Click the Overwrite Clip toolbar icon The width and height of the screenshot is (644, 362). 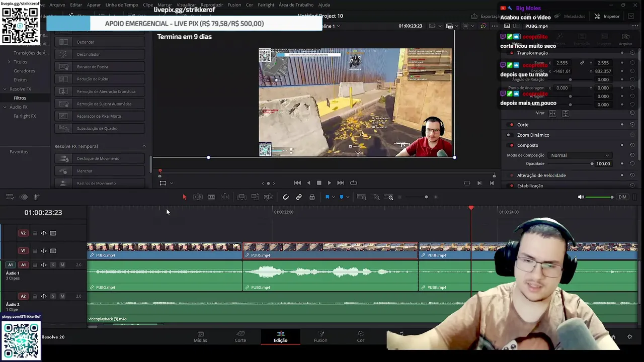click(255, 197)
